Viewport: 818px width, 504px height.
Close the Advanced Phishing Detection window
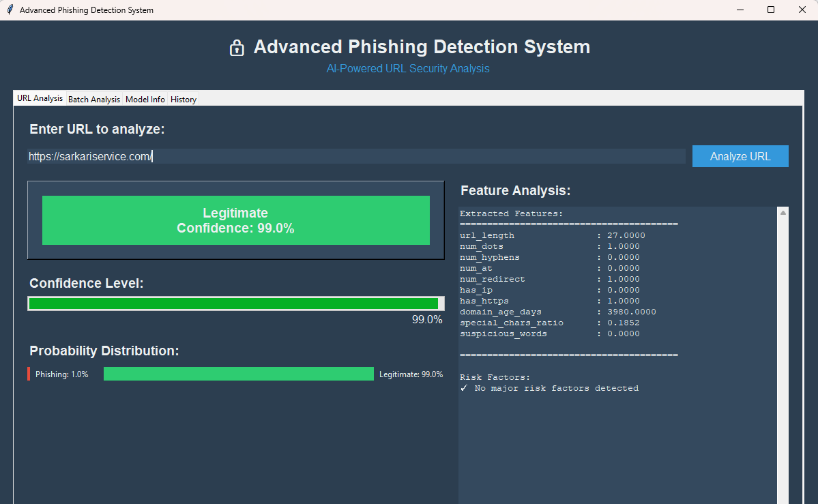[802, 10]
